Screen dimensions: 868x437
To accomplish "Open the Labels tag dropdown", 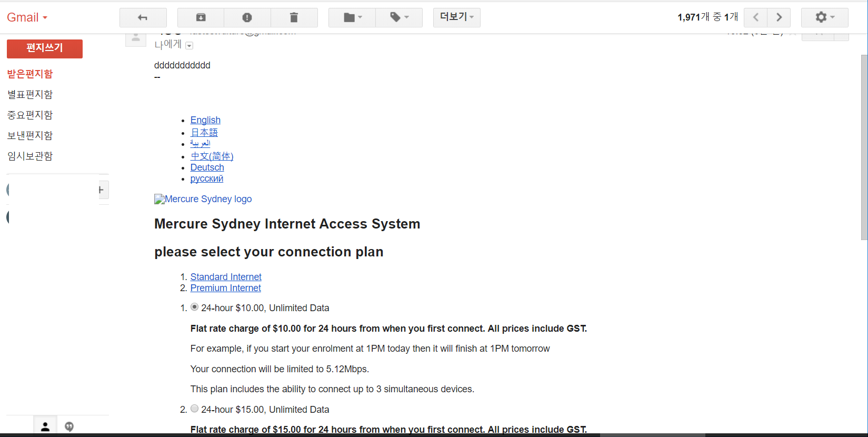I will 399,17.
